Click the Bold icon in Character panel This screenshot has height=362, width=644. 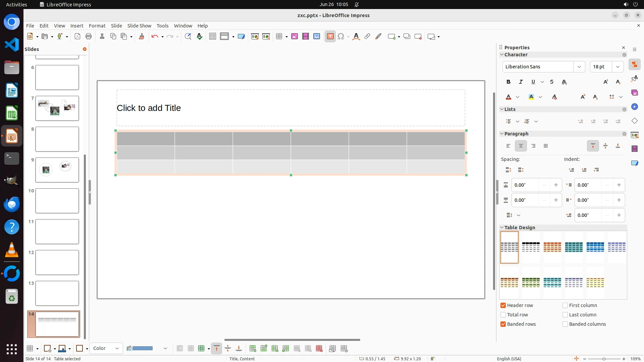[508, 82]
